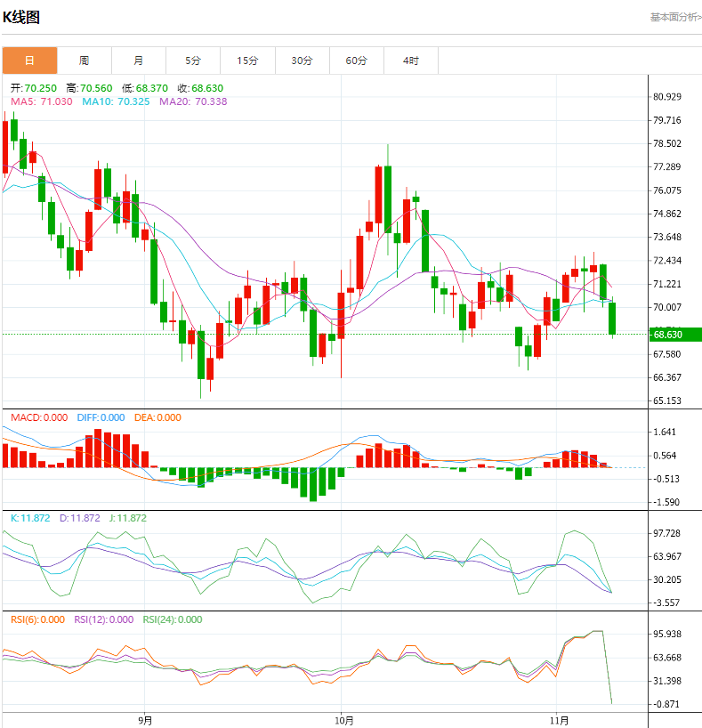Open the 基本面分析 link
The width and height of the screenshot is (702, 728).
click(676, 17)
